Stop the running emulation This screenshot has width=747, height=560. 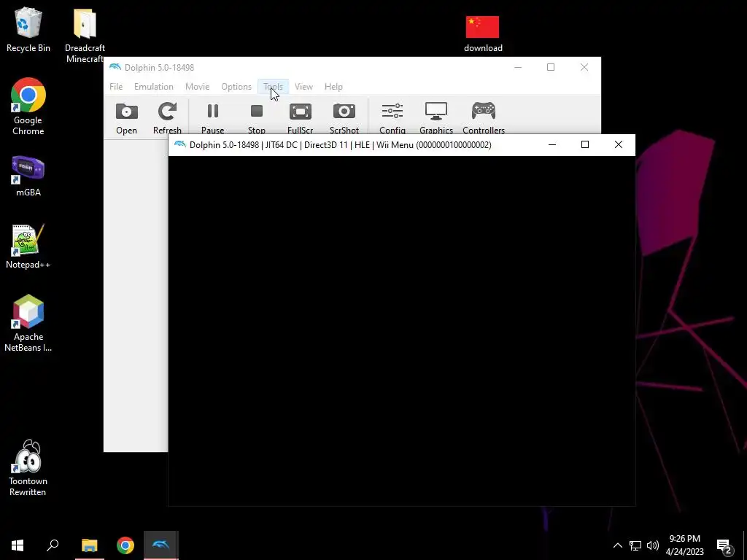256,118
